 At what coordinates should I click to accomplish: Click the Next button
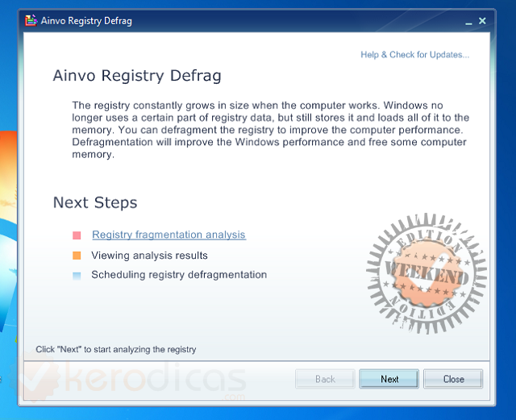tap(389, 379)
